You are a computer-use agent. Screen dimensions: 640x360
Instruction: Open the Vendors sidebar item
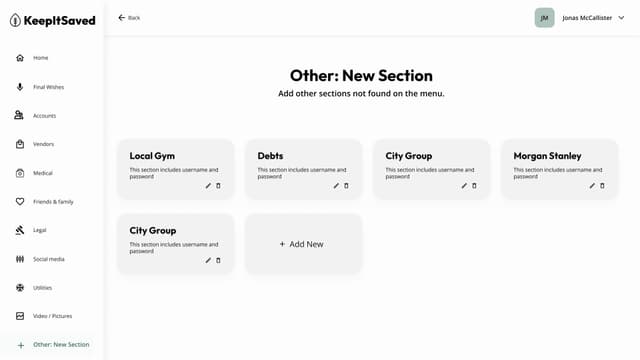click(x=43, y=144)
